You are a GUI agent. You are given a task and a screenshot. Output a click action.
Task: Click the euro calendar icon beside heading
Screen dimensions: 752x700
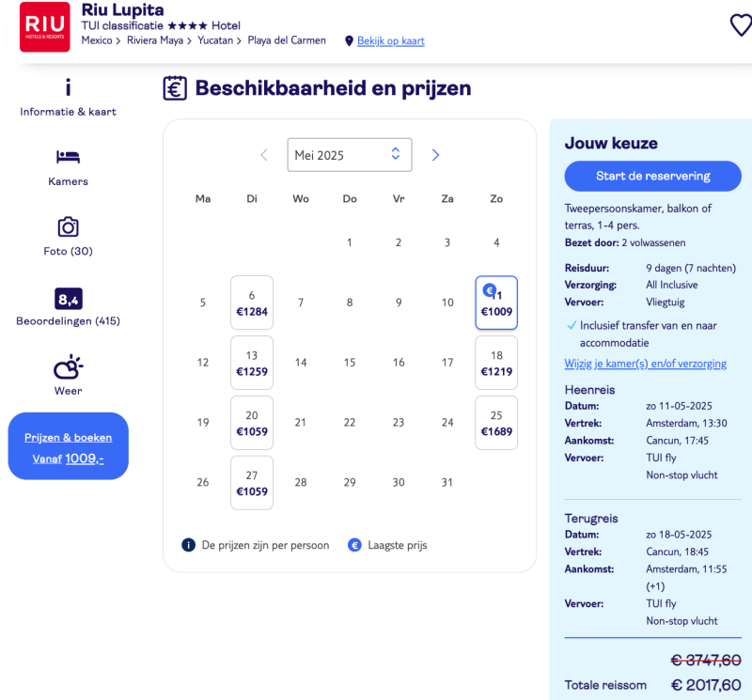tap(175, 88)
